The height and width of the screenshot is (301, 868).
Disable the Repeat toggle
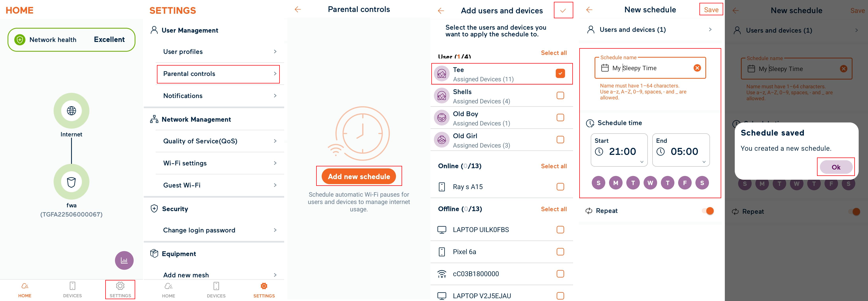click(708, 211)
